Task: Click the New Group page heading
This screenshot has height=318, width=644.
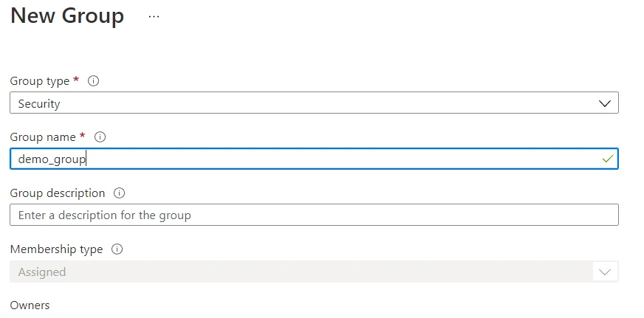Action: click(67, 16)
